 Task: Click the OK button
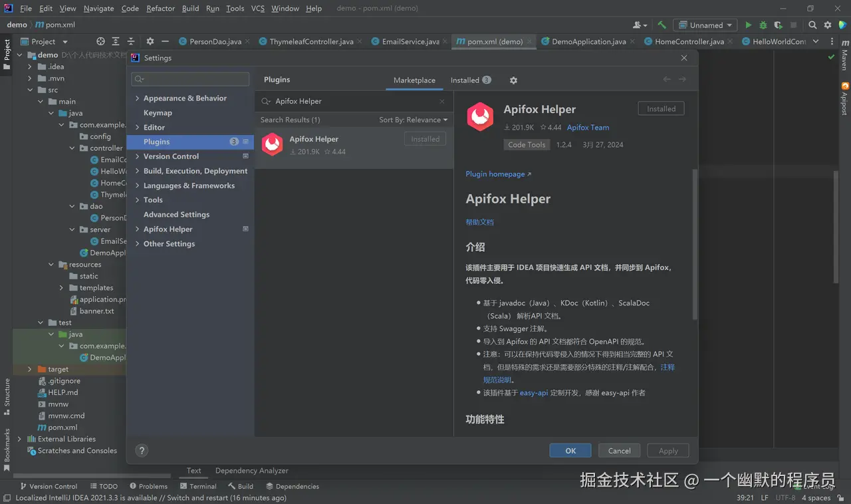(x=570, y=450)
